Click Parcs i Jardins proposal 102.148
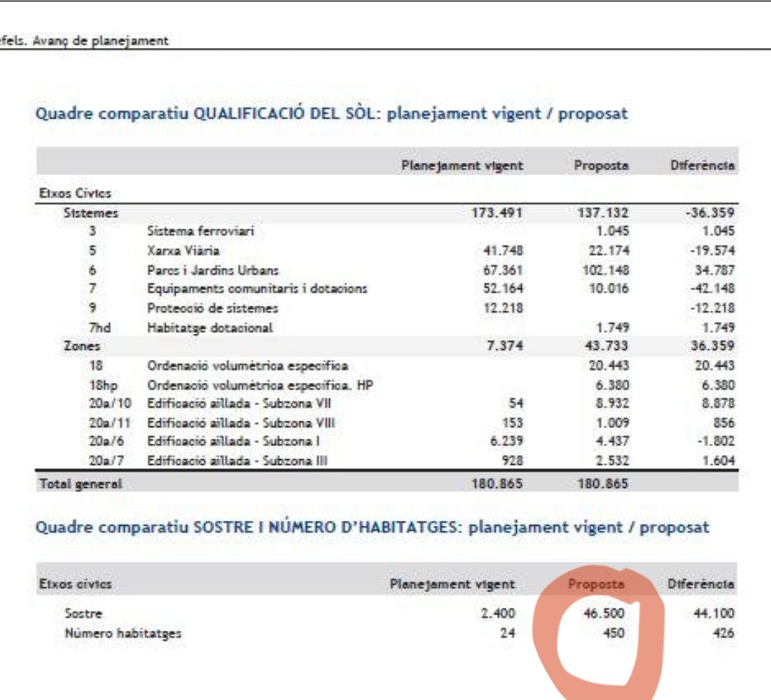Screen dimensions: 771x700 click(x=606, y=271)
